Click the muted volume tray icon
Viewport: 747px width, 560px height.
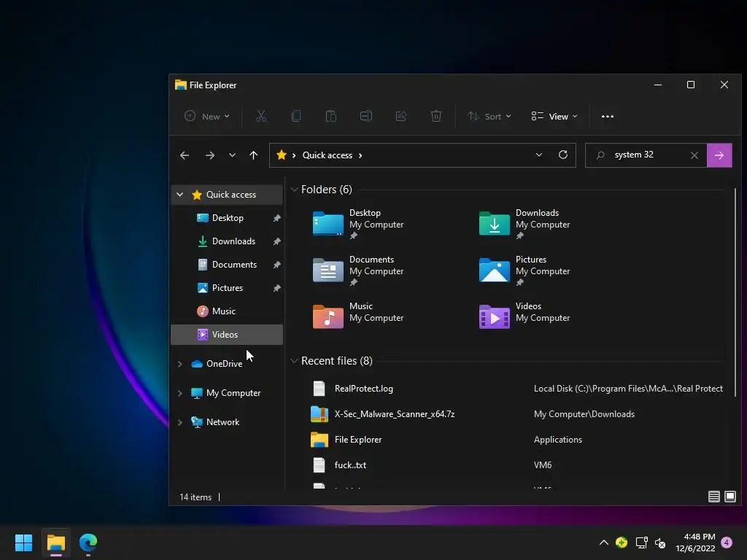[660, 542]
